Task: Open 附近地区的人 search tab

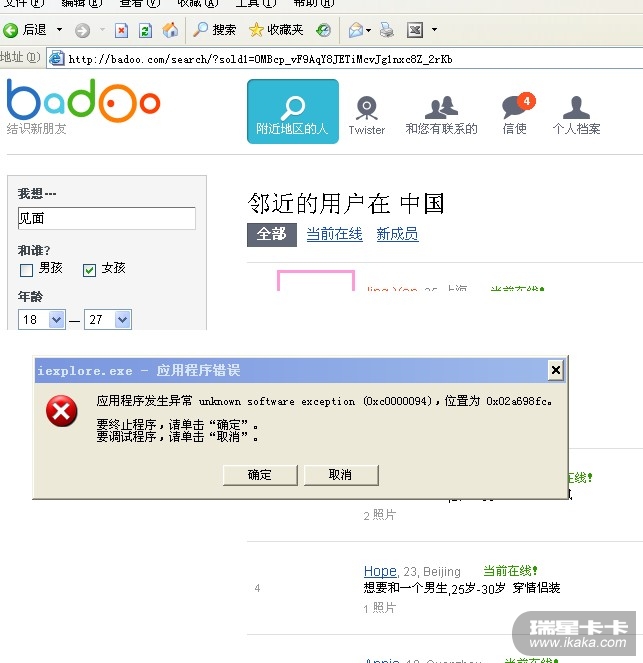Action: point(293,112)
